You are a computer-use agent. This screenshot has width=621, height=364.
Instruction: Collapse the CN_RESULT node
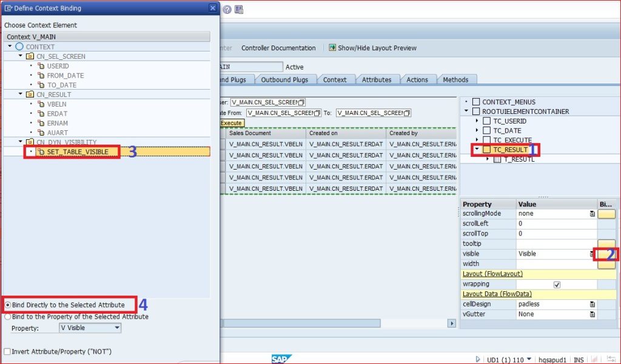[x=21, y=94]
